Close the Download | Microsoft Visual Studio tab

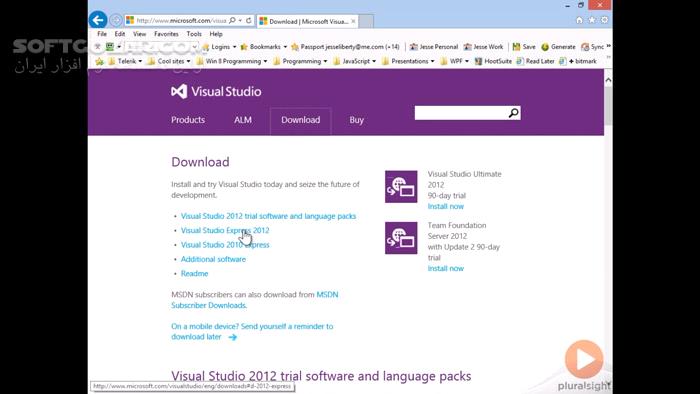coord(353,21)
